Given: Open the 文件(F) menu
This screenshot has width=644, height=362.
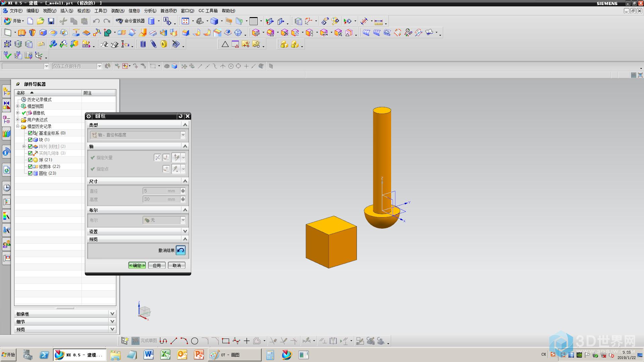Looking at the screenshot, I should (16, 11).
